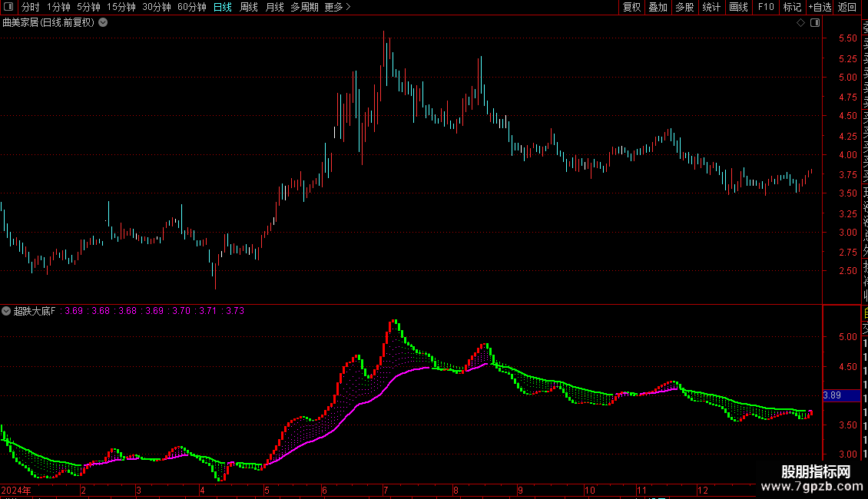Image resolution: width=868 pixels, height=499 pixels.
Task: Open the 画线 drawing tools
Action: coord(738,7)
